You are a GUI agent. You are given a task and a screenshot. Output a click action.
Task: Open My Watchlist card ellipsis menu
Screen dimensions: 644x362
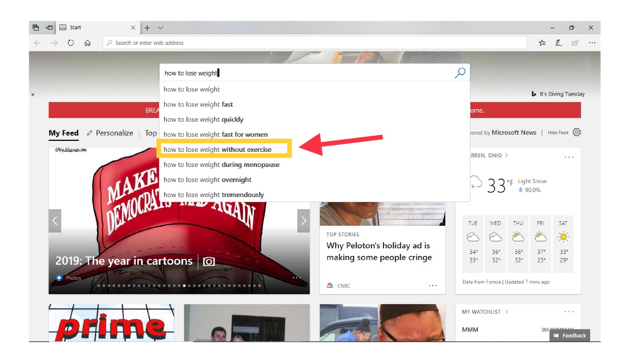click(569, 312)
